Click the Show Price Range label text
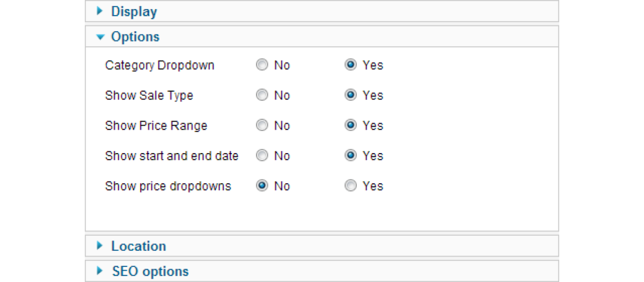The height and width of the screenshot is (282, 644). 156,126
